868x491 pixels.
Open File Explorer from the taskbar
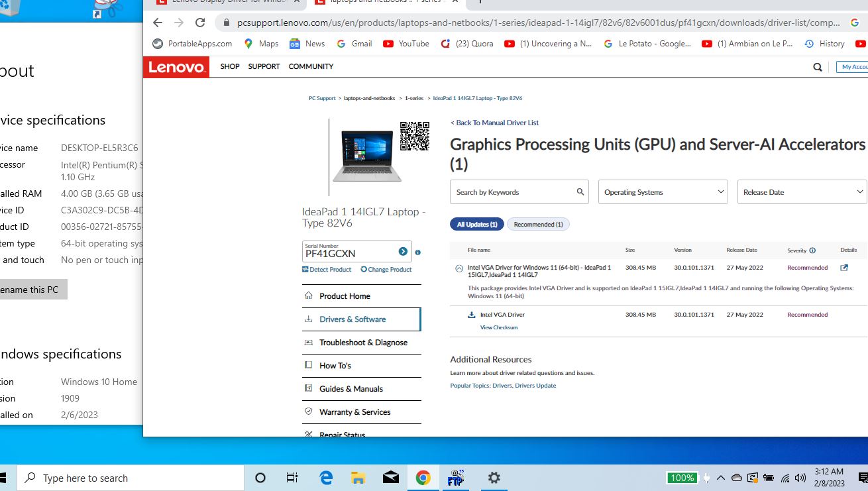coord(358,478)
